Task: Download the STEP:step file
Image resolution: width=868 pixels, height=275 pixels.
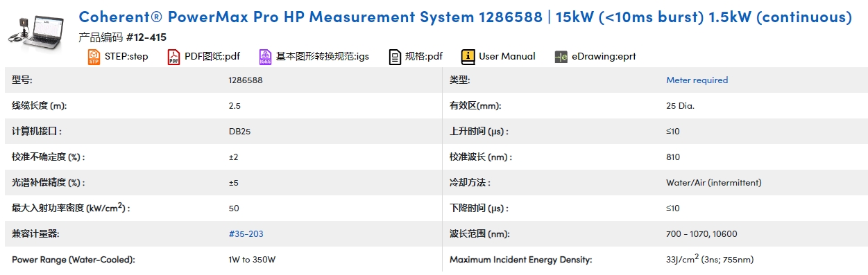Action: (126, 57)
